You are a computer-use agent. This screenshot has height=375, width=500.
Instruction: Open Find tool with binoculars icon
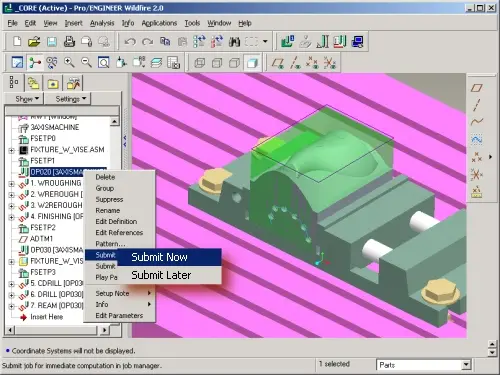click(234, 42)
